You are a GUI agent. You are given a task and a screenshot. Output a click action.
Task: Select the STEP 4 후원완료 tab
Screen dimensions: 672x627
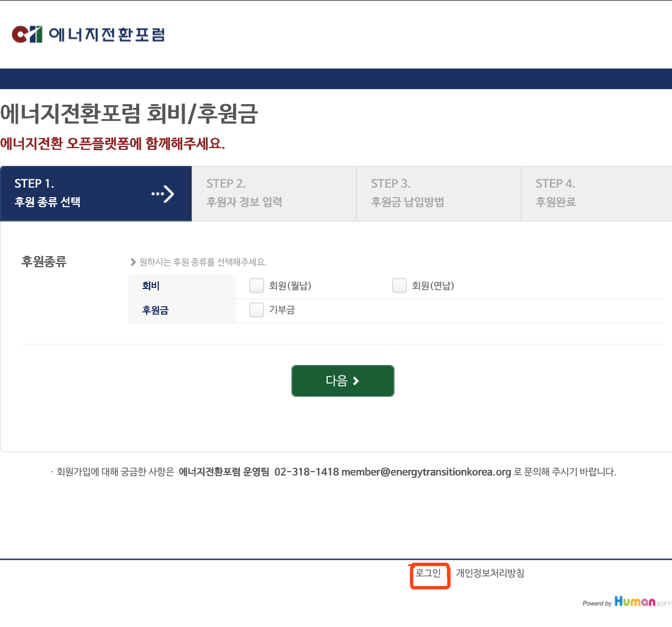pos(597,193)
